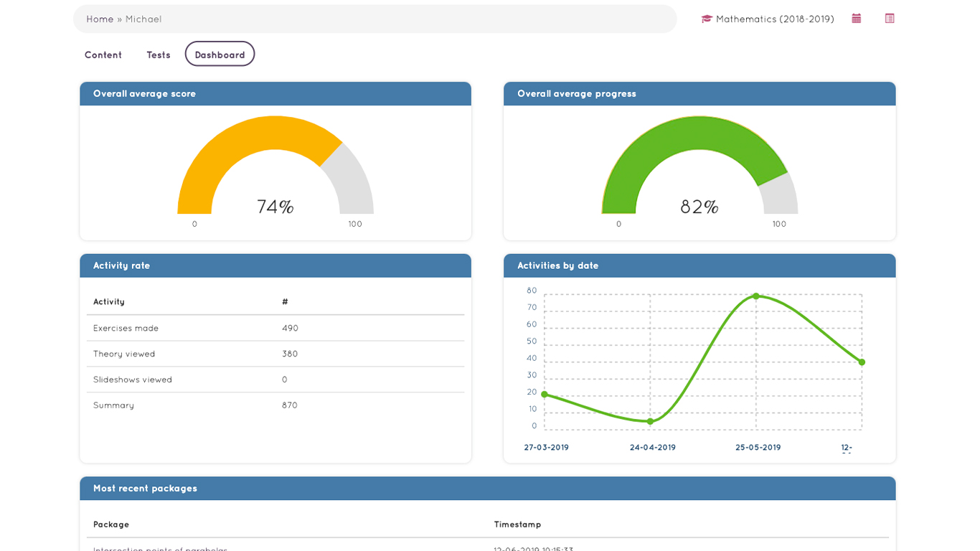Click the value 380 for Theory viewed
The image size is (980, 551).
pos(290,354)
